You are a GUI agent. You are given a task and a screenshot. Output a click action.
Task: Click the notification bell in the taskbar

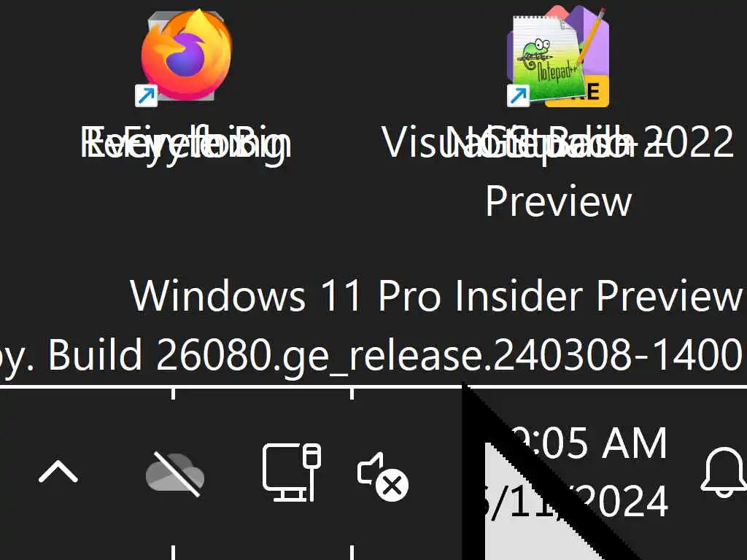(x=724, y=472)
